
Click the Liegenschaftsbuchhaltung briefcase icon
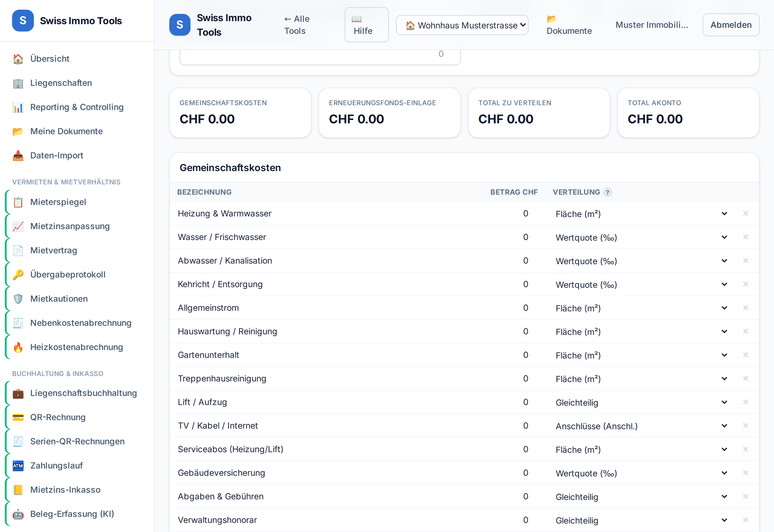18,393
